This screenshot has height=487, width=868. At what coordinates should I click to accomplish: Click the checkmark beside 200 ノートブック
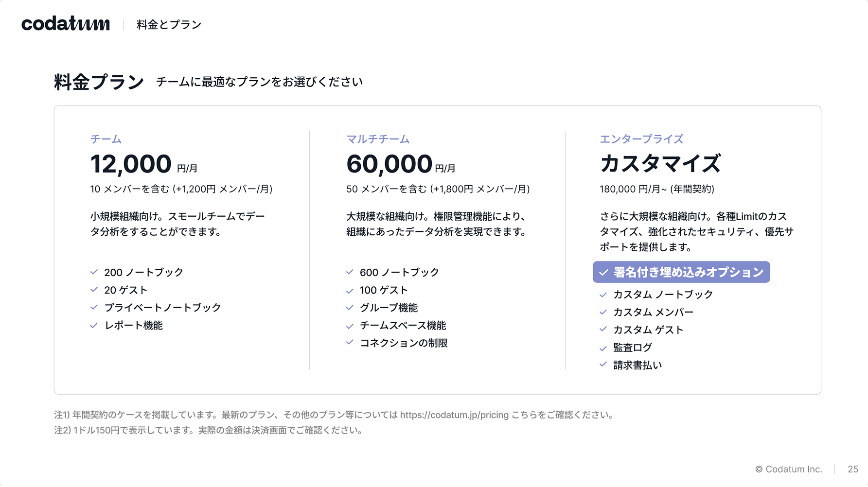pos(94,272)
